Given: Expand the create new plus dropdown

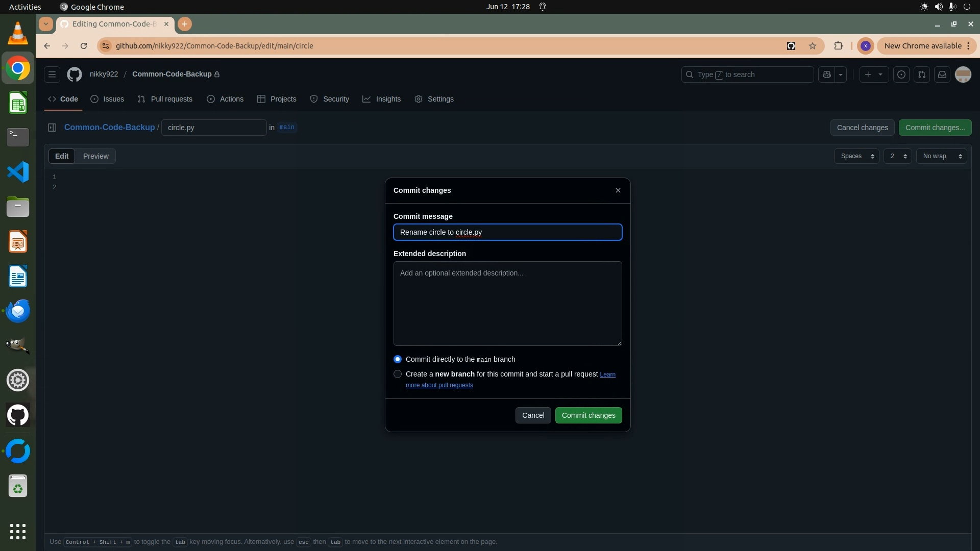Looking at the screenshot, I should point(873,74).
